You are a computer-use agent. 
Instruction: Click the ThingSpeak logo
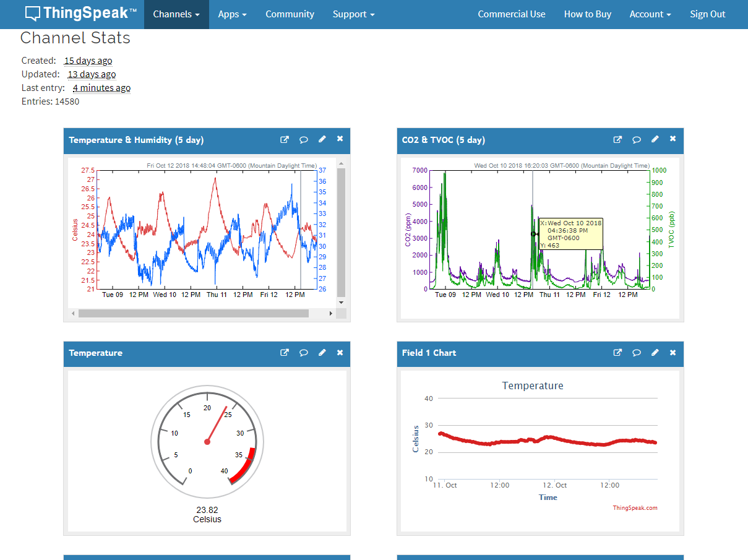(80, 14)
